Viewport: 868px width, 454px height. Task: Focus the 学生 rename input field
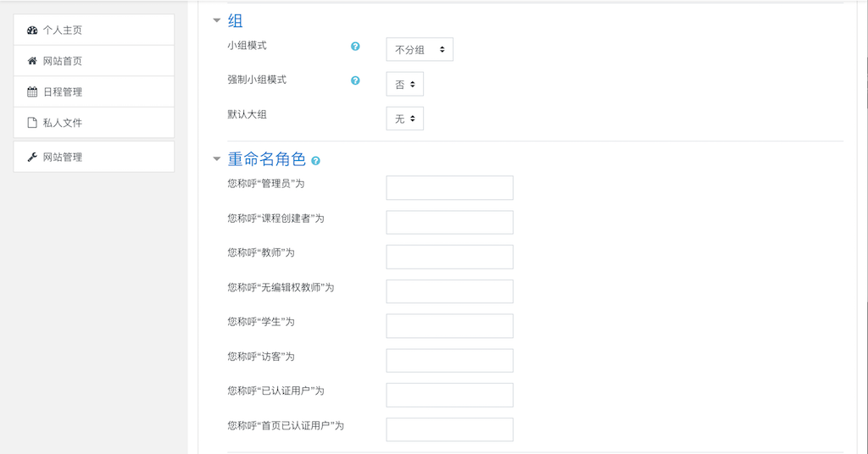coord(449,326)
